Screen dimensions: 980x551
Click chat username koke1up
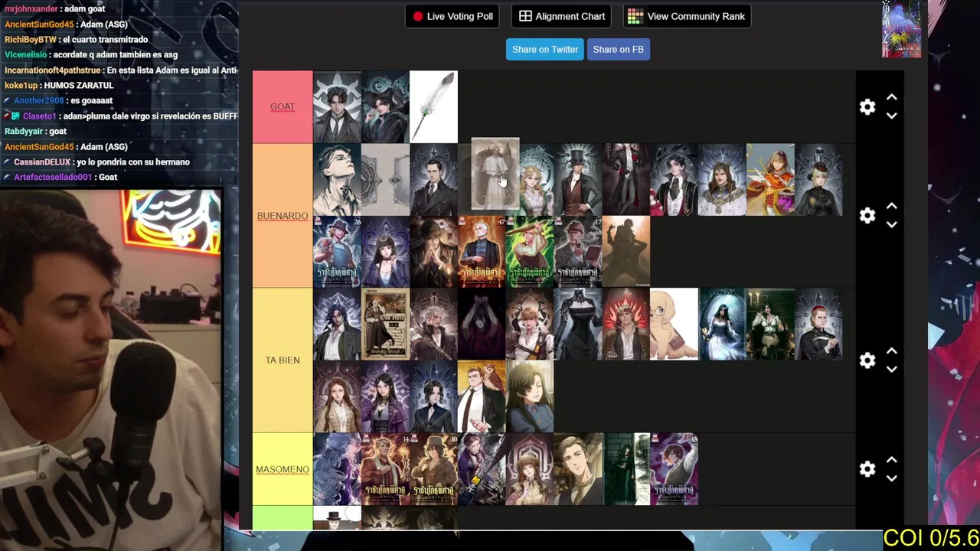click(22, 86)
